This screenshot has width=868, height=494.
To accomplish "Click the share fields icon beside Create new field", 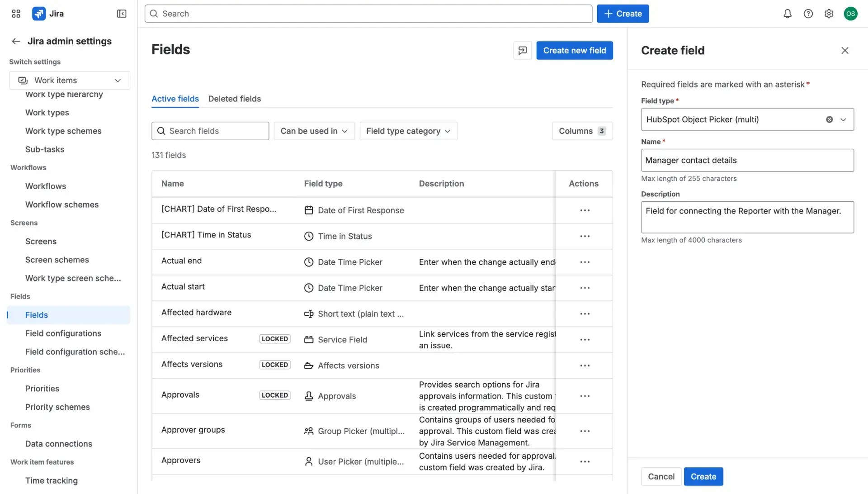I will 522,50.
